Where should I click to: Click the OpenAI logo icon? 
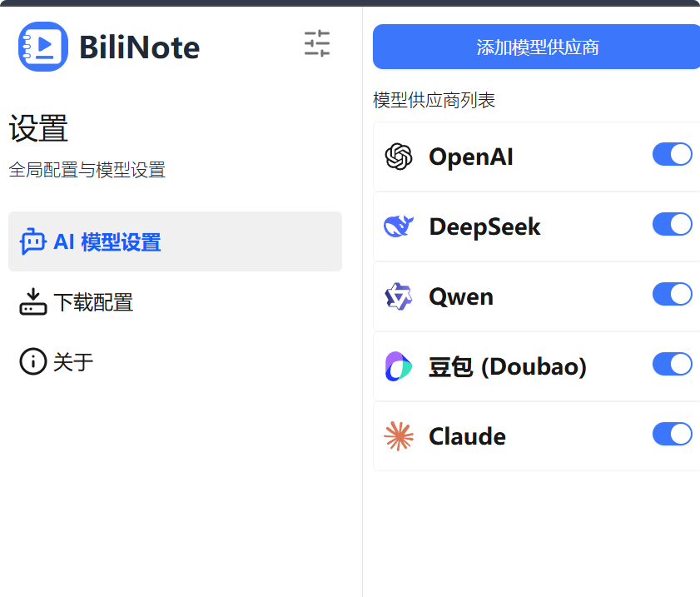point(399,157)
